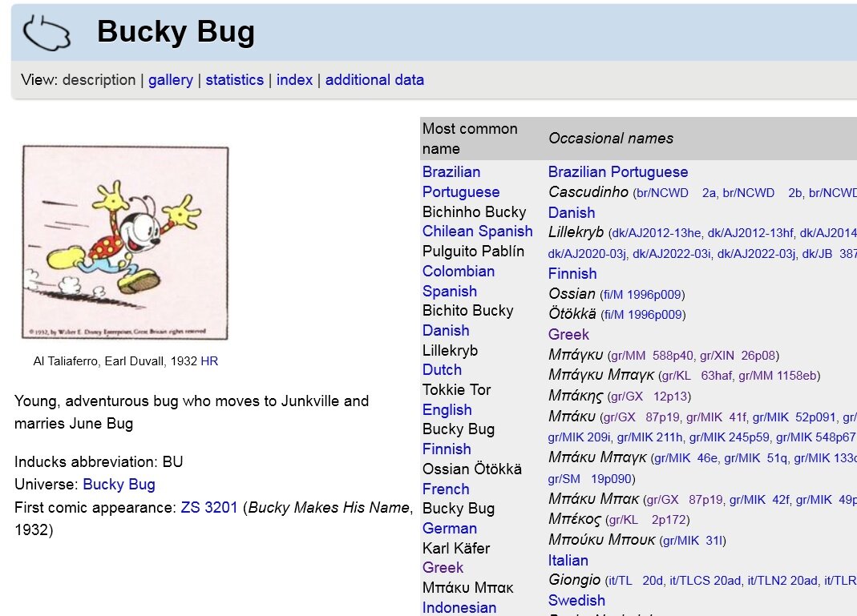Click the name 'Tokkie Tor'
This screenshot has width=857, height=616.
point(456,390)
